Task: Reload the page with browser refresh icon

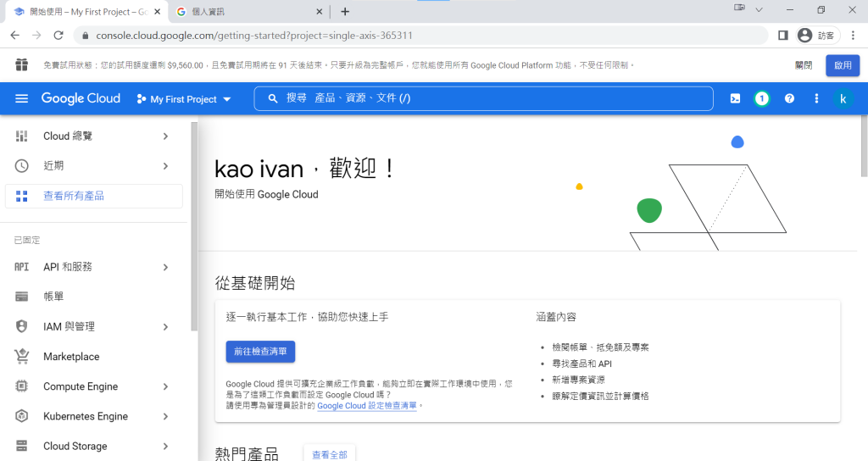Action: tap(58, 36)
